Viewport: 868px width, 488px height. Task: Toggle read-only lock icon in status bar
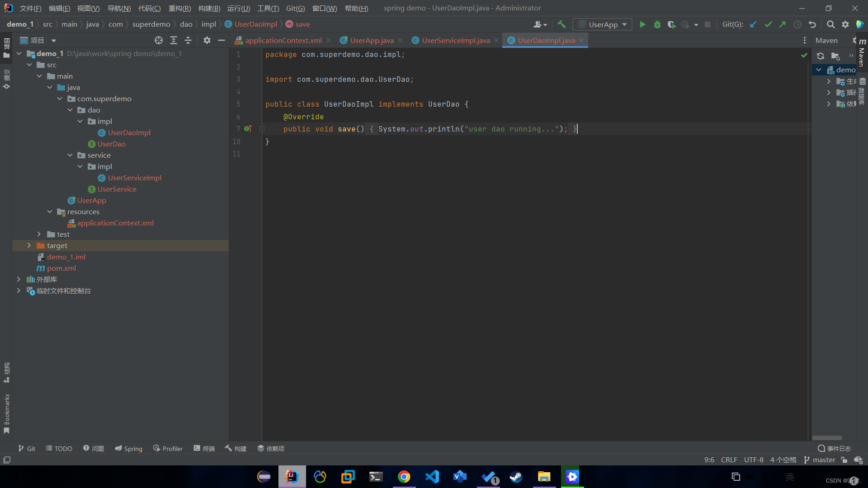(x=844, y=460)
